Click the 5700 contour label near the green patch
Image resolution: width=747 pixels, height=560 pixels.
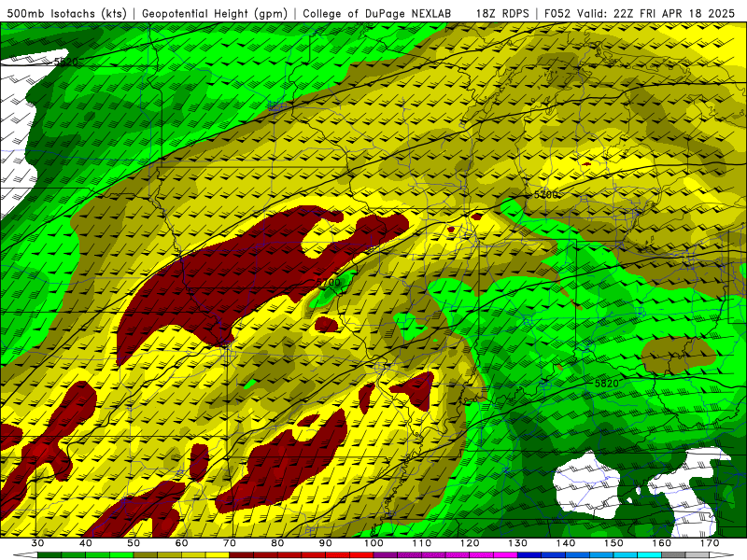click(x=329, y=283)
